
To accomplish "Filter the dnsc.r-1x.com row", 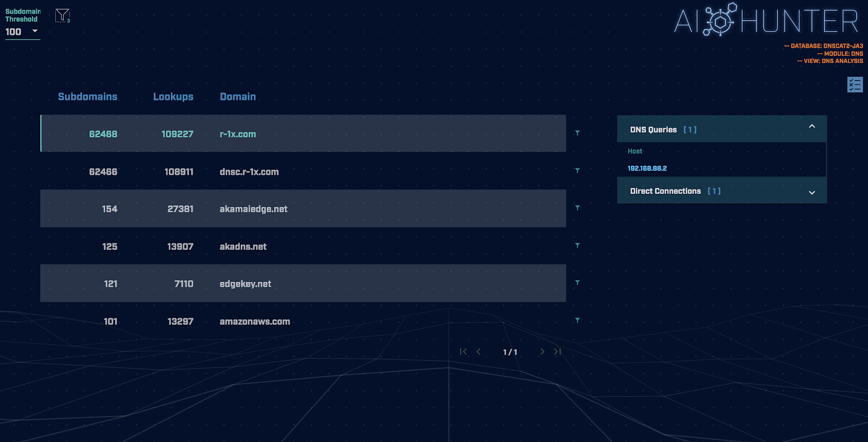I will [x=577, y=171].
